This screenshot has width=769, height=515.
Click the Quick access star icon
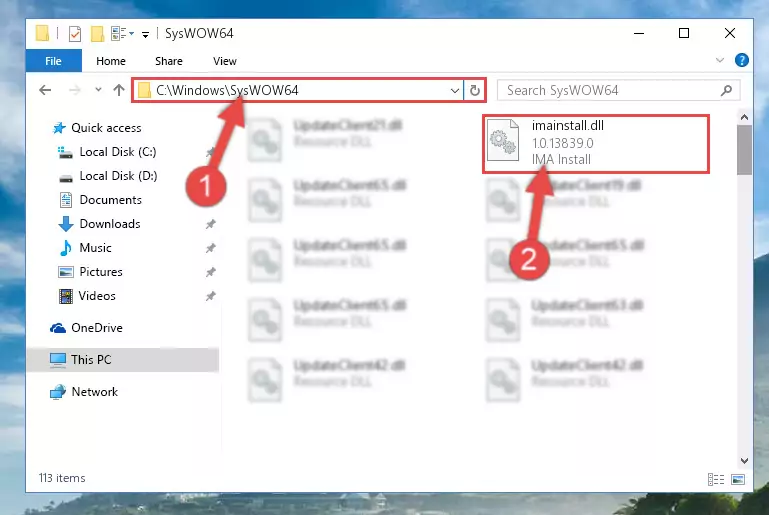(59, 128)
